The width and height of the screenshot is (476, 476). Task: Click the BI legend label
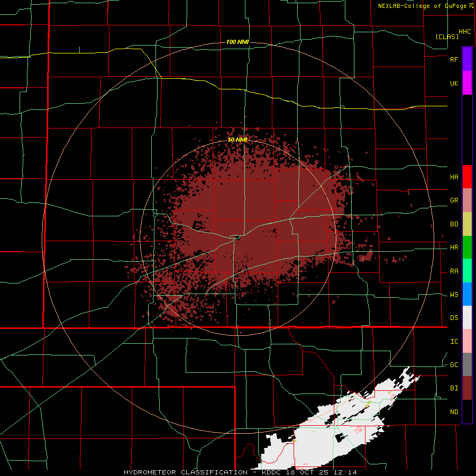click(x=454, y=388)
